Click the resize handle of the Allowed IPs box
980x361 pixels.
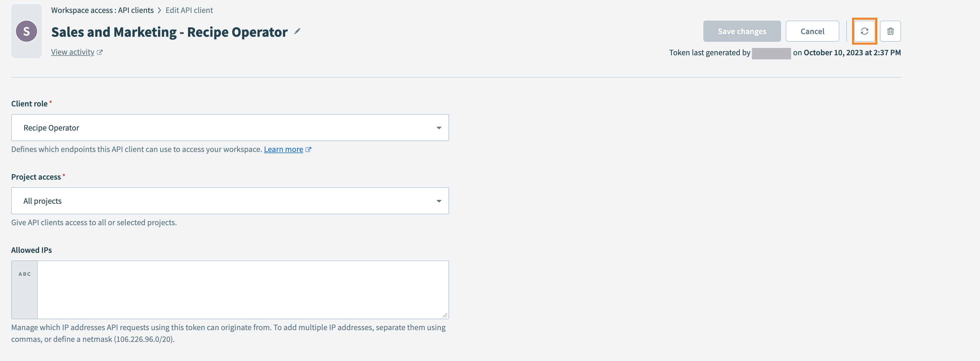point(445,315)
